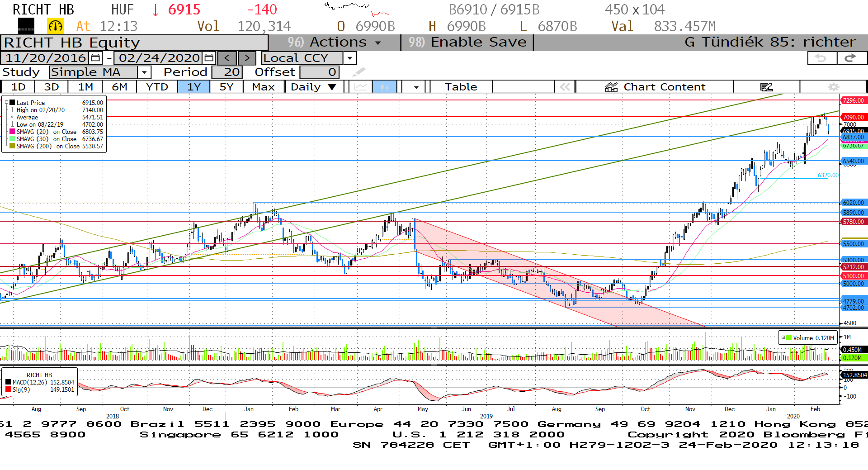Viewport: 868px width, 470px height.
Task: Click the Volume green legend swatch
Action: [789, 337]
